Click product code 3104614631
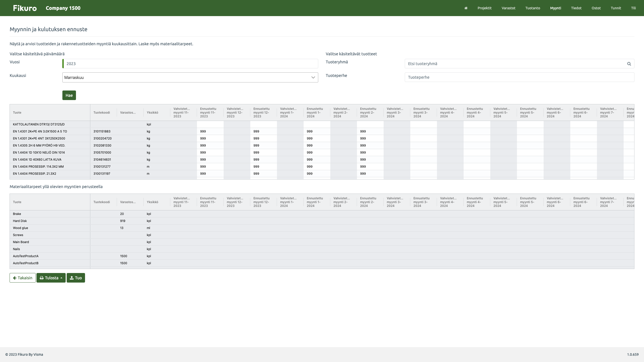644x362 pixels. click(x=102, y=160)
